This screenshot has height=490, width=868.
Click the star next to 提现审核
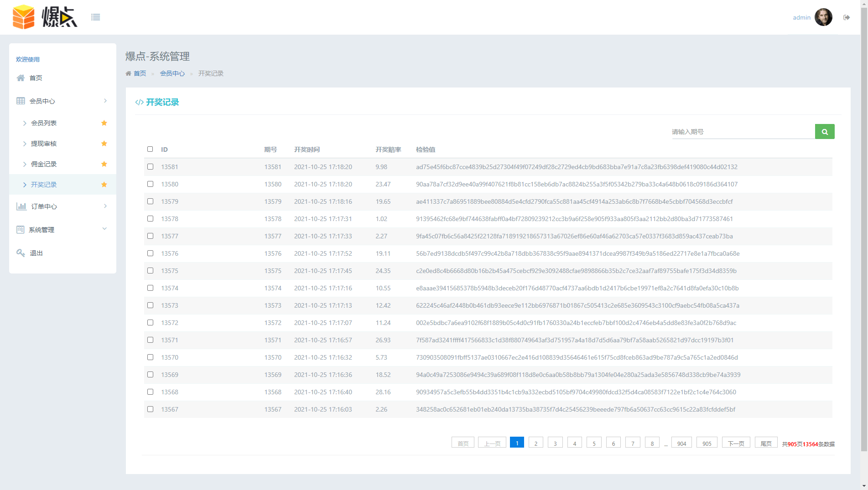(104, 144)
